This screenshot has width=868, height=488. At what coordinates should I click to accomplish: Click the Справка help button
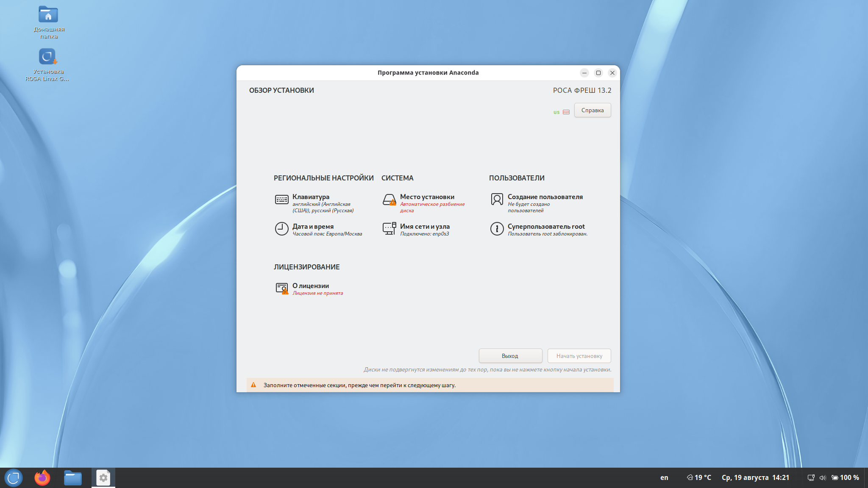tap(593, 110)
